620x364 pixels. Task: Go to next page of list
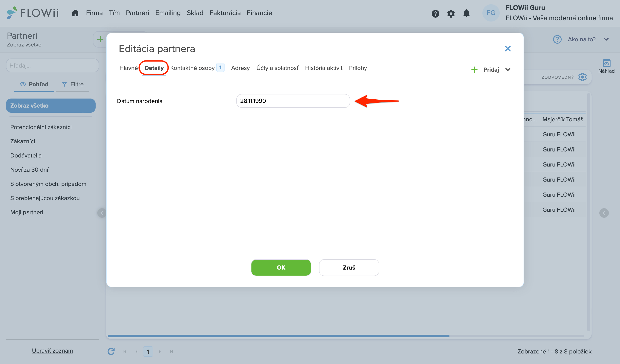tap(160, 352)
